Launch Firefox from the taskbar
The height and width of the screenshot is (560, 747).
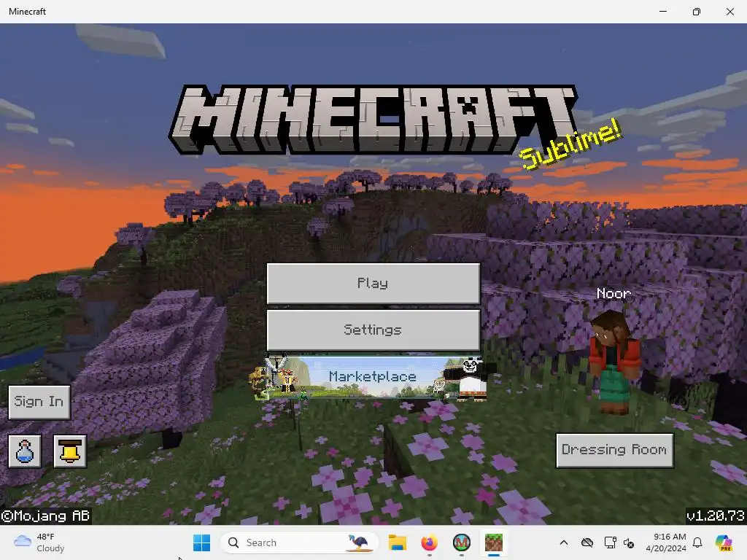coord(429,542)
